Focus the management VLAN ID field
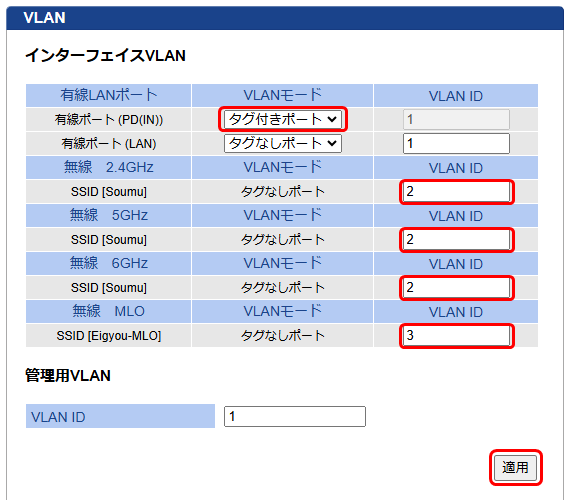This screenshot has width=570, height=500. click(295, 416)
